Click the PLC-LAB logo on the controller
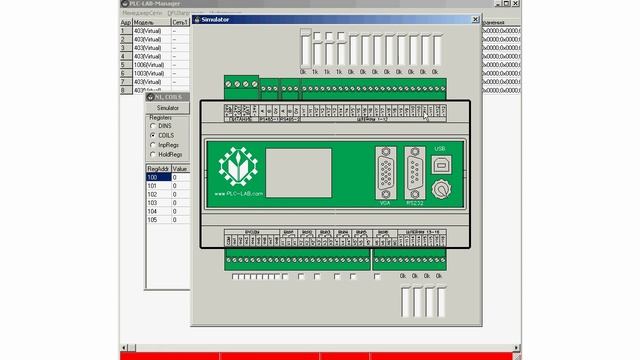 238,167
